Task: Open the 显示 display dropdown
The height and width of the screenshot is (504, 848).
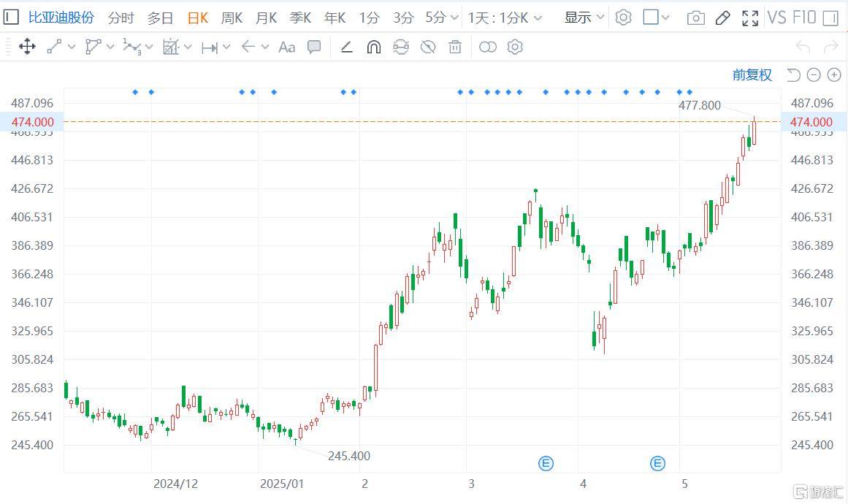Action: [x=584, y=18]
